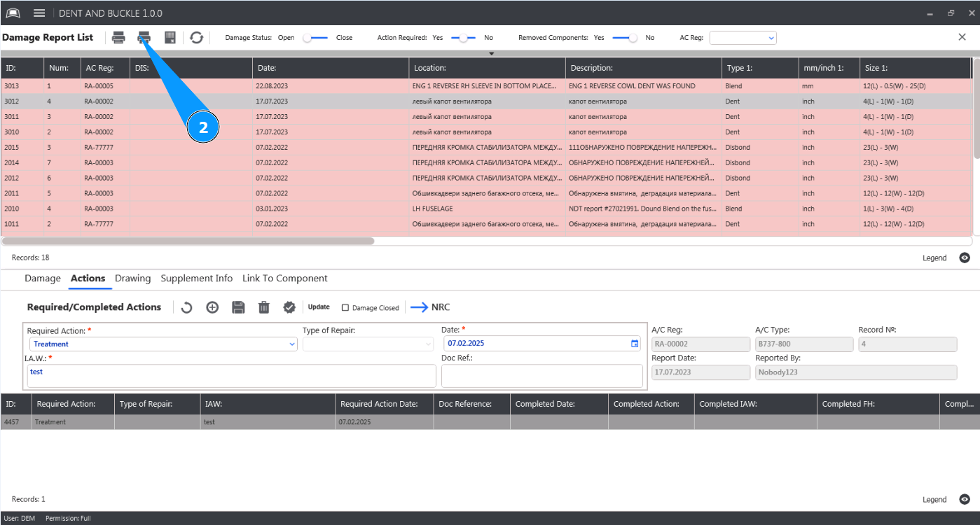The image size is (980, 525).
Task: Delete the action with the trash icon
Action: point(264,307)
